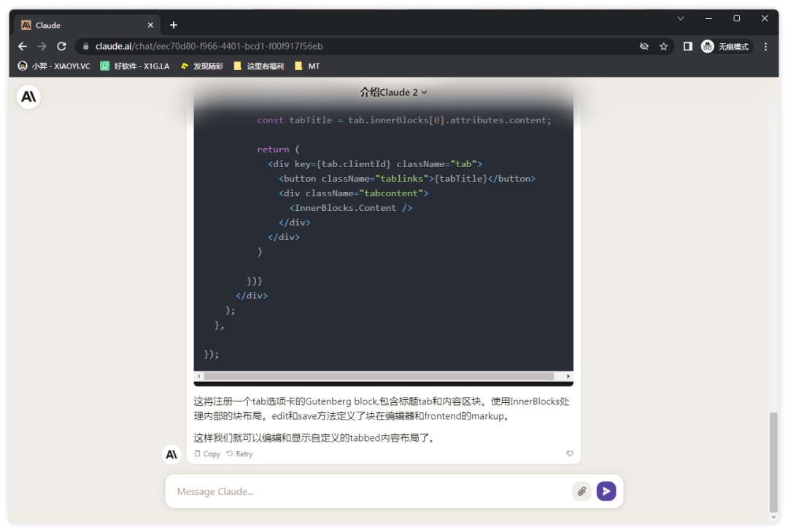Open a new browser tab
The image size is (788, 532).
coord(174,25)
